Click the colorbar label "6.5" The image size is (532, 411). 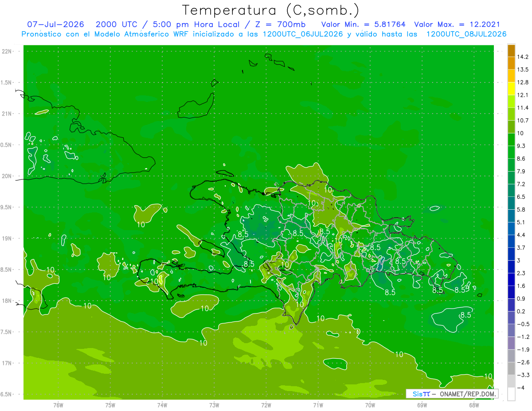tap(522, 197)
